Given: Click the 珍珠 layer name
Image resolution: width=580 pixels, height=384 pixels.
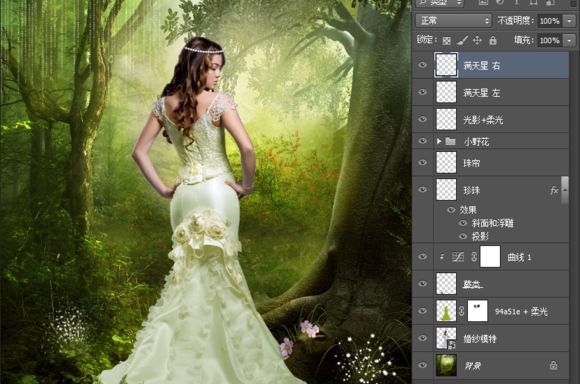Looking at the screenshot, I should click(472, 191).
